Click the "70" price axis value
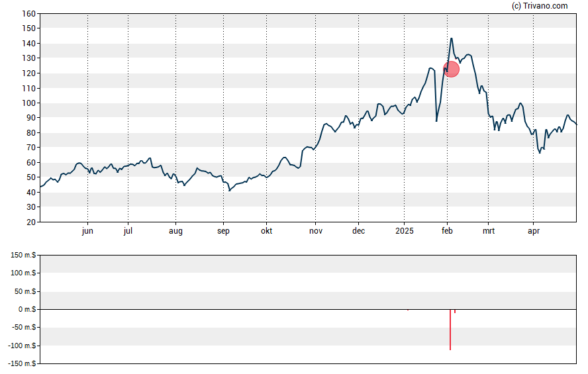588x374 pixels. 31,148
